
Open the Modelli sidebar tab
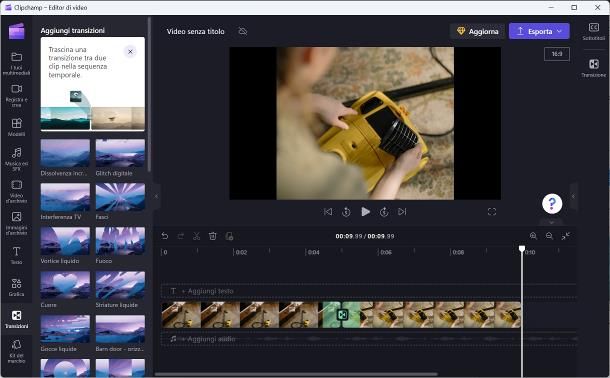coord(16,127)
